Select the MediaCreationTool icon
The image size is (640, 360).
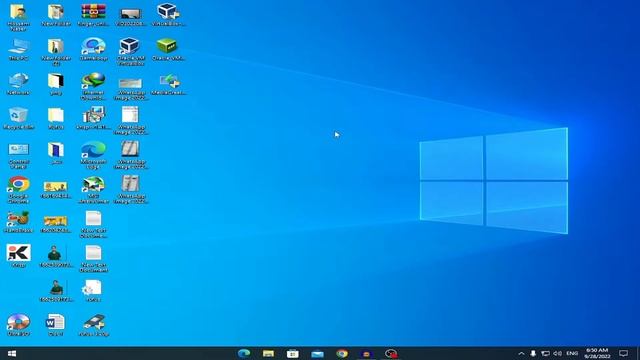click(168, 84)
